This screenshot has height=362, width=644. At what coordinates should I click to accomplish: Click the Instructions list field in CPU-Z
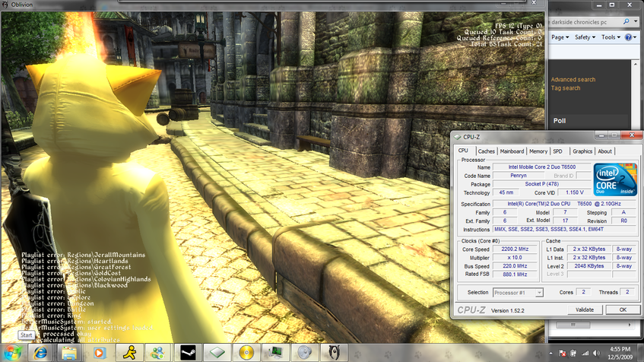564,229
